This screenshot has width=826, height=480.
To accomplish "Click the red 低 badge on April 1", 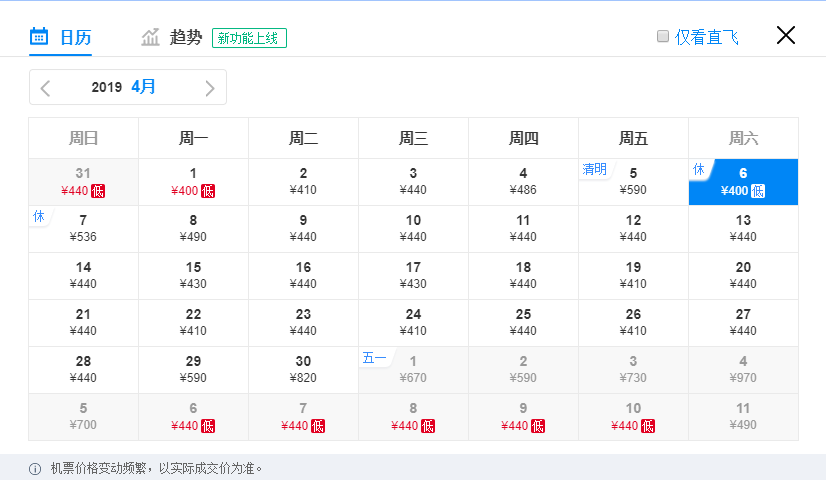I will (x=208, y=191).
